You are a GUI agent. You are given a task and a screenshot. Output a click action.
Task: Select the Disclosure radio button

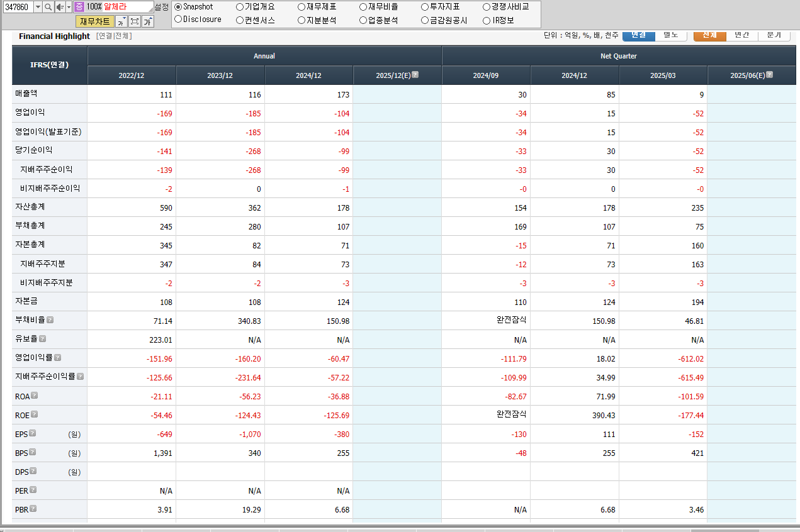coord(178,19)
